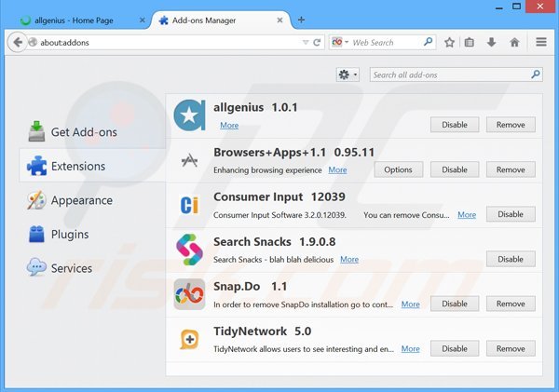559x392 pixels.
Task: Maximize the Firefox window
Action: click(x=516, y=7)
